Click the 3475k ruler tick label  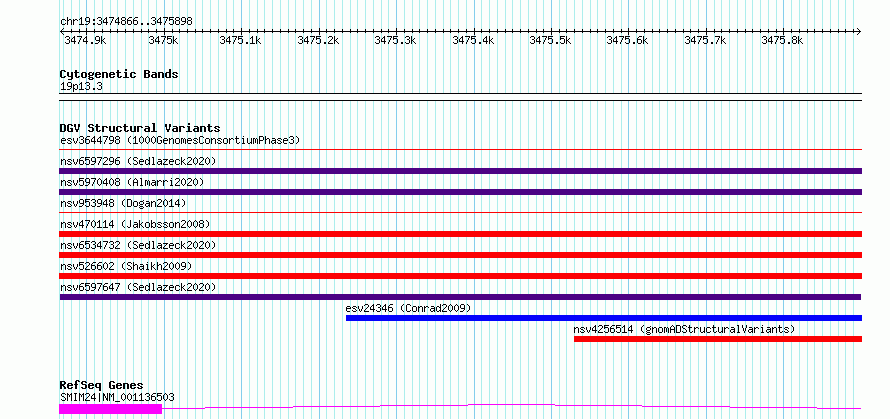tap(163, 40)
